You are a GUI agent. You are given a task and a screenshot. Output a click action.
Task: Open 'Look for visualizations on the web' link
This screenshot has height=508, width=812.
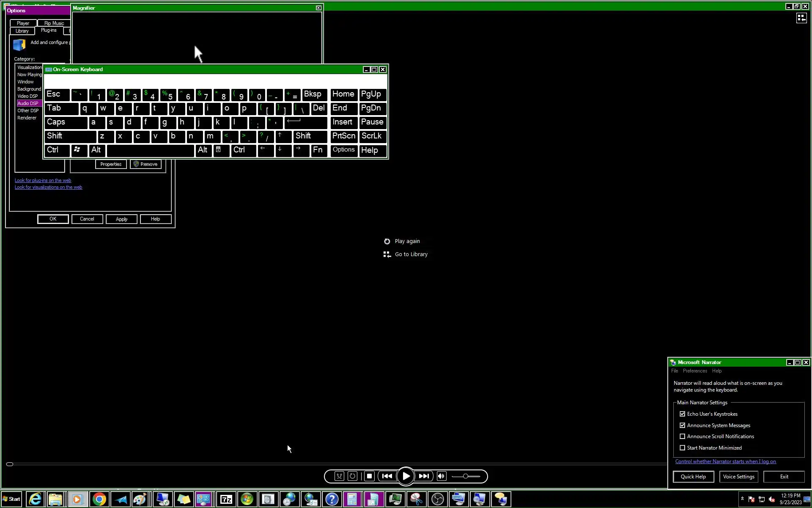tap(48, 187)
